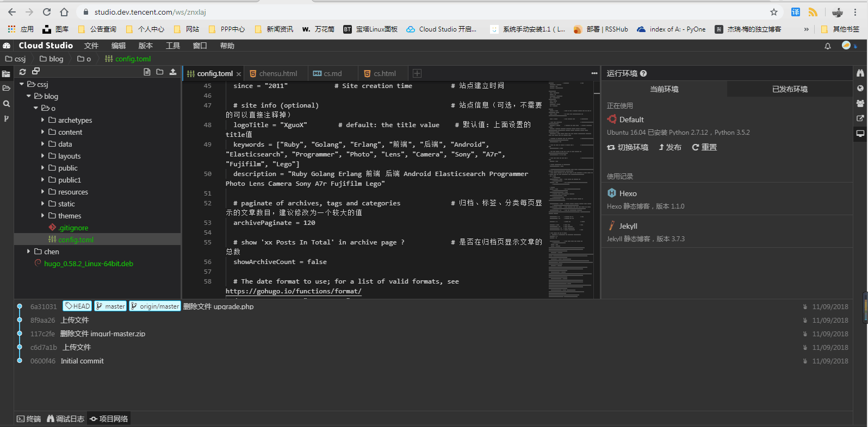Close the config.toml tab
868x427 pixels.
coord(239,74)
